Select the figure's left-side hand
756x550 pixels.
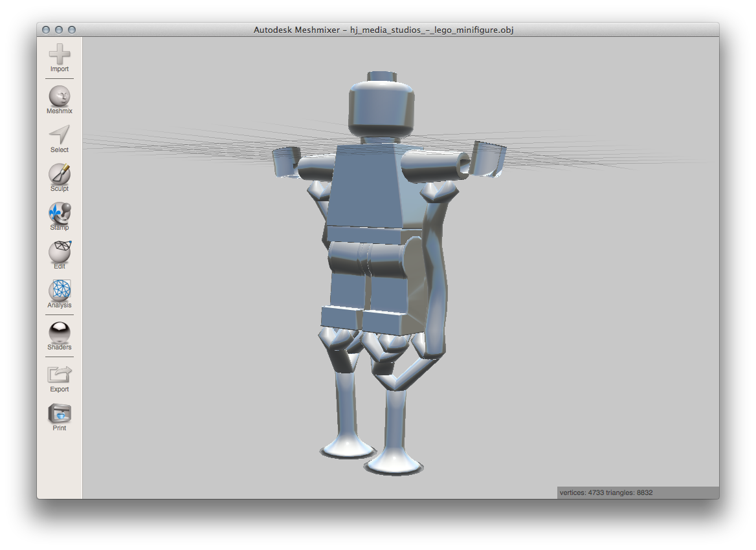click(x=283, y=162)
